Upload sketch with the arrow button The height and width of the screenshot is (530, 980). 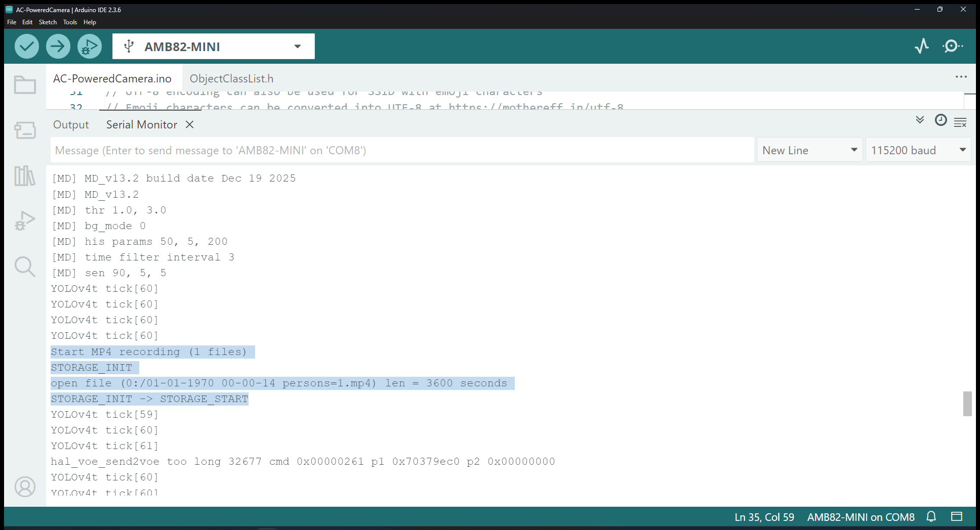click(x=58, y=47)
